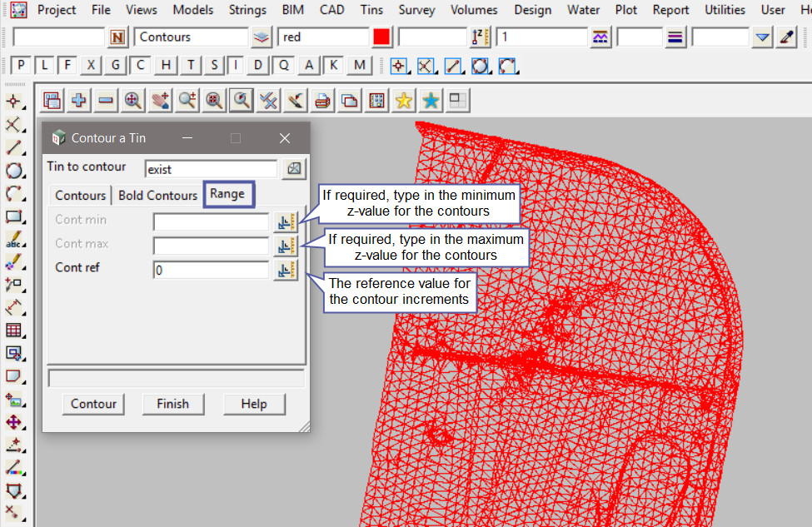Screen dimensions: 812x527
Task: Select the Range tab
Action: click(228, 194)
